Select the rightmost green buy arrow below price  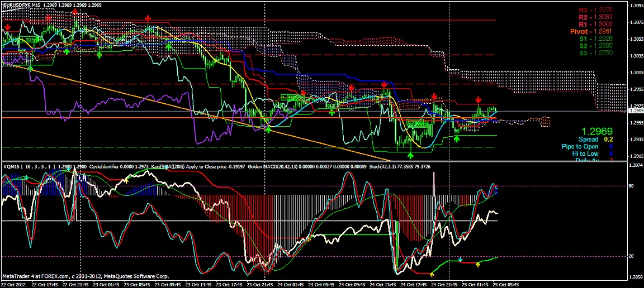tap(457, 138)
